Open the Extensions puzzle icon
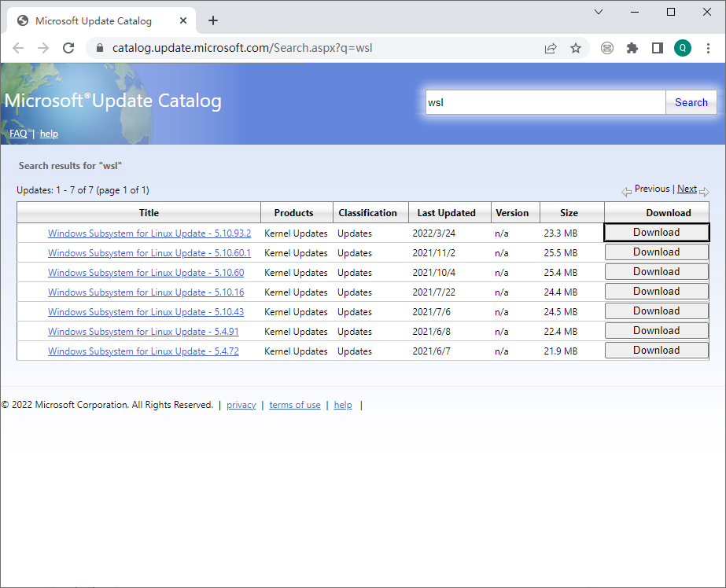The width and height of the screenshot is (726, 588). pyautogui.click(x=632, y=48)
